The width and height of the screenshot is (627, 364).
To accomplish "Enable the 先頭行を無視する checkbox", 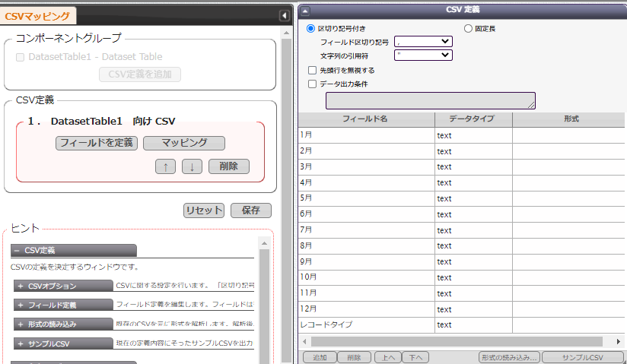I will click(x=312, y=71).
